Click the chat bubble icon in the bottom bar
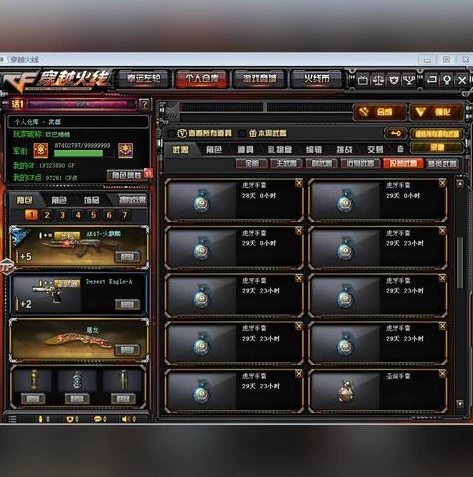Screen dimensions: 473x477 [100, 419]
